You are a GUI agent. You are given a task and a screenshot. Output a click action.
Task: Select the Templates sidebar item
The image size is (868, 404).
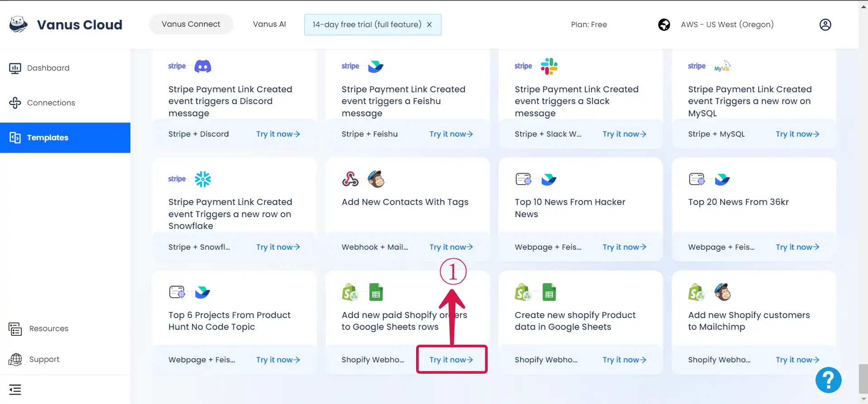tap(65, 138)
